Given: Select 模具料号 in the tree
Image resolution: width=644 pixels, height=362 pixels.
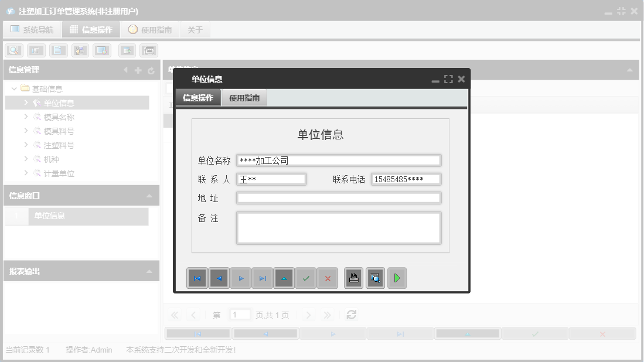Looking at the screenshot, I should point(59,131).
